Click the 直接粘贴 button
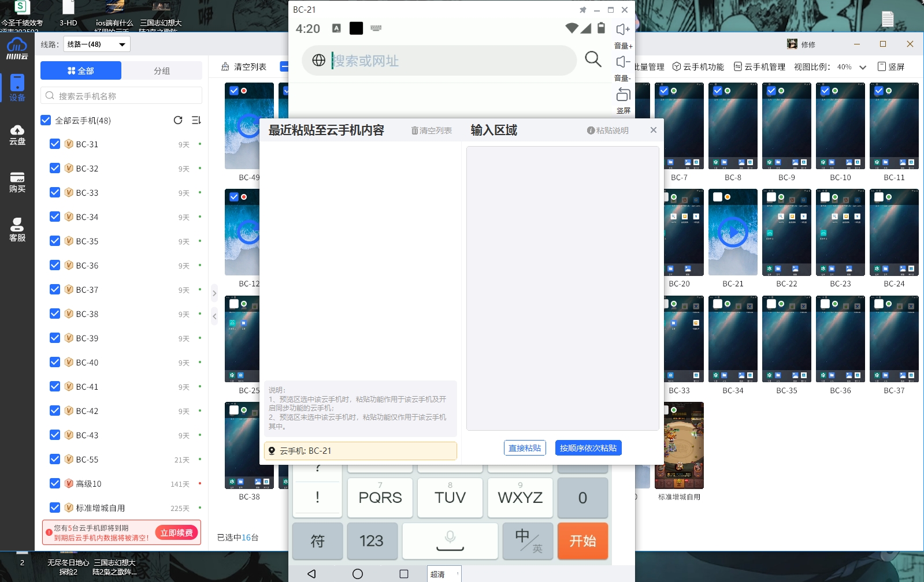The image size is (924, 582). click(525, 448)
